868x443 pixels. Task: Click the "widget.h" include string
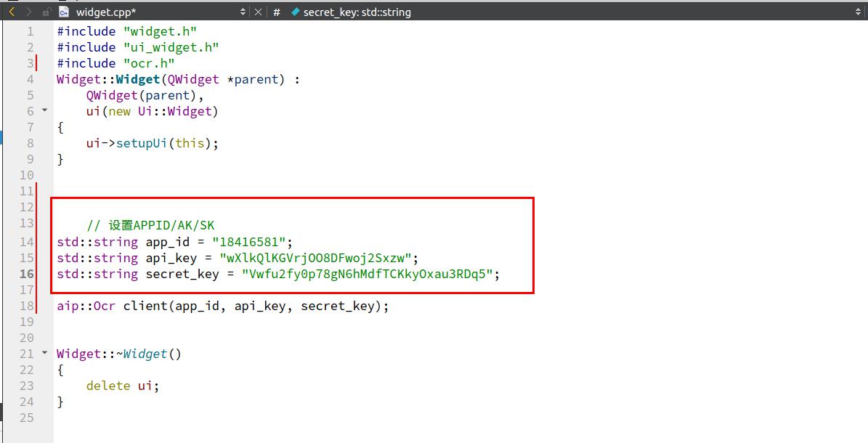pos(160,31)
